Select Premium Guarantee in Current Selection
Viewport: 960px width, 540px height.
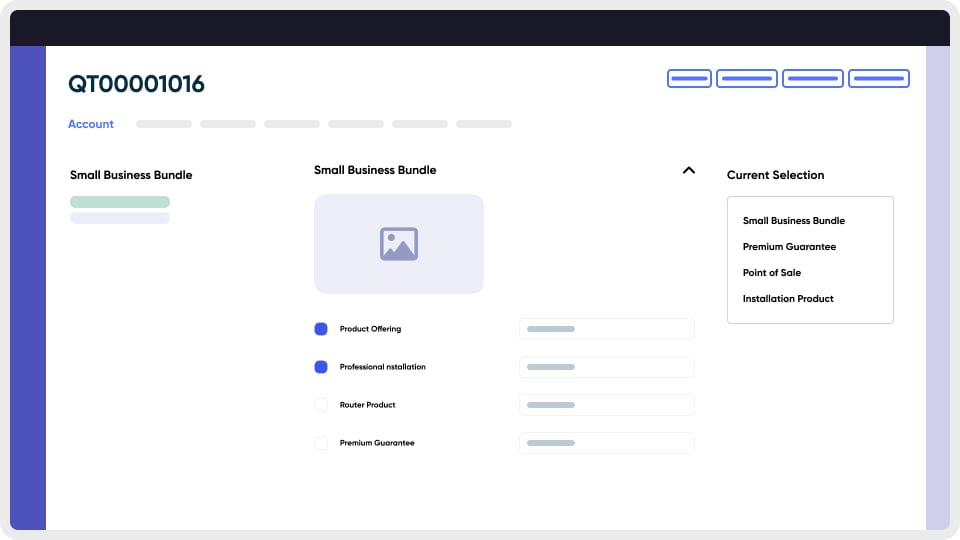[x=789, y=247]
